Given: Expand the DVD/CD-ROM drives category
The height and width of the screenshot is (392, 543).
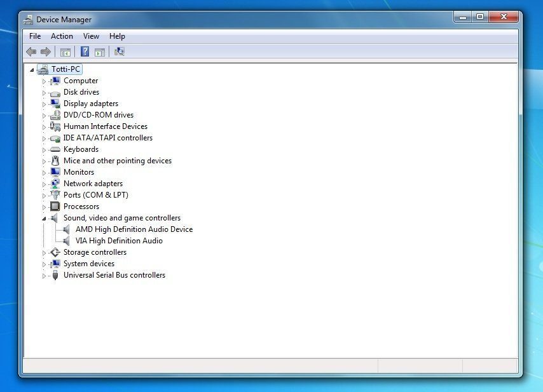Looking at the screenshot, I should 44,116.
